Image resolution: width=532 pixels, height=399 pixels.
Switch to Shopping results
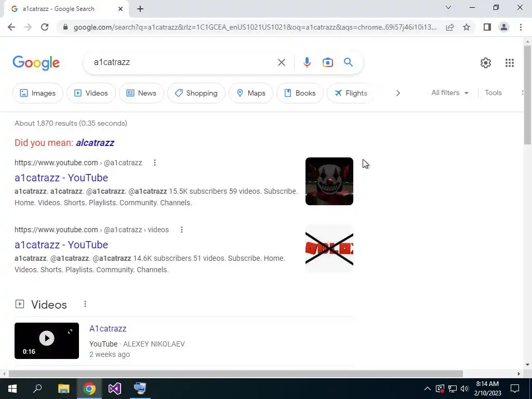[x=196, y=93]
